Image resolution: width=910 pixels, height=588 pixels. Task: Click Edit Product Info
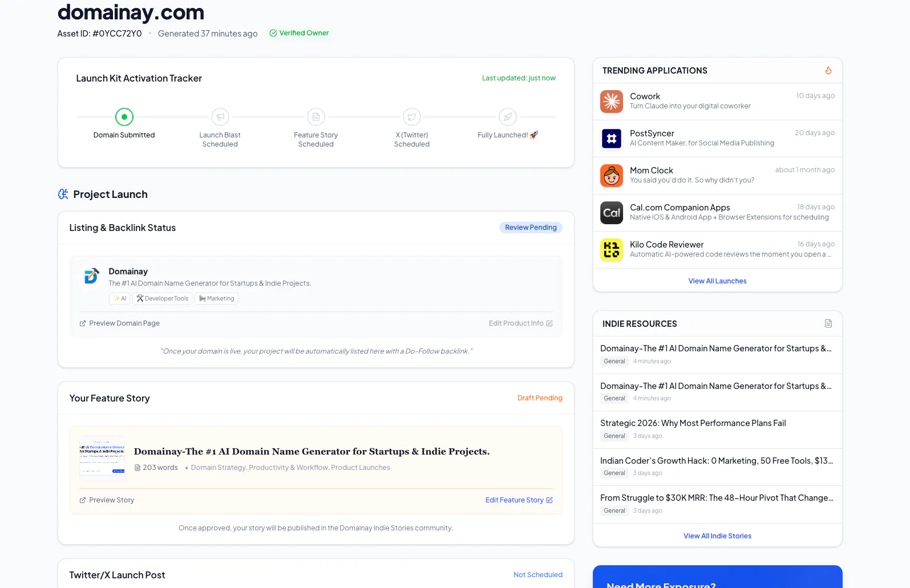click(521, 323)
